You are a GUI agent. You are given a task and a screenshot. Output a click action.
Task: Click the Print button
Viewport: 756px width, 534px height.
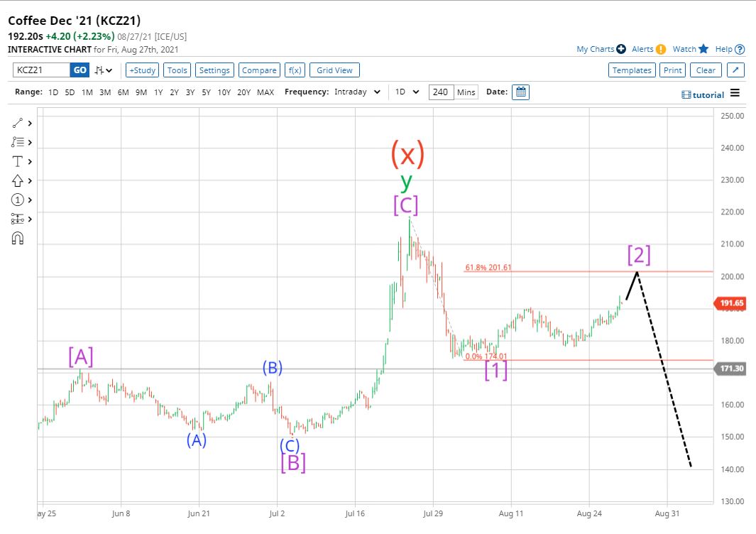672,70
